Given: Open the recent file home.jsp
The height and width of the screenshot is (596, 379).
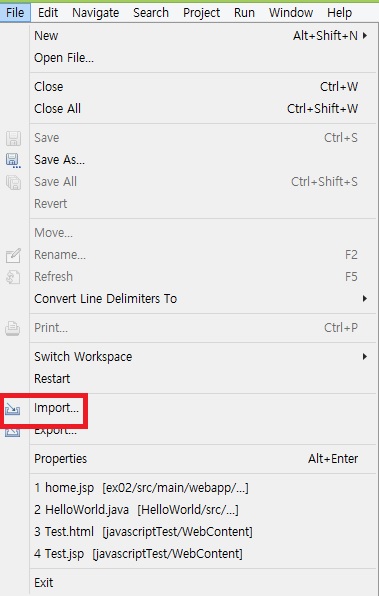Looking at the screenshot, I should click(x=141, y=488).
